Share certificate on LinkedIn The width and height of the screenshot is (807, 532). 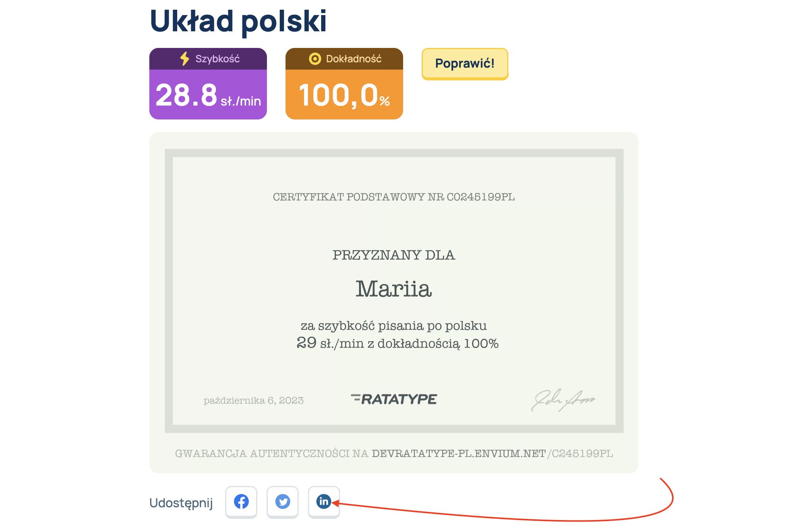(x=324, y=502)
